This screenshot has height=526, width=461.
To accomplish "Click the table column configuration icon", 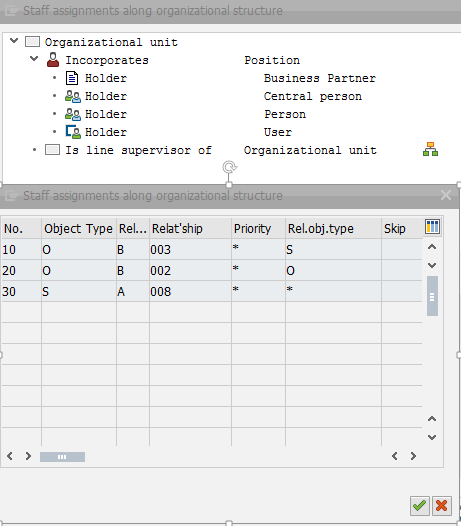I will pyautogui.click(x=432, y=227).
